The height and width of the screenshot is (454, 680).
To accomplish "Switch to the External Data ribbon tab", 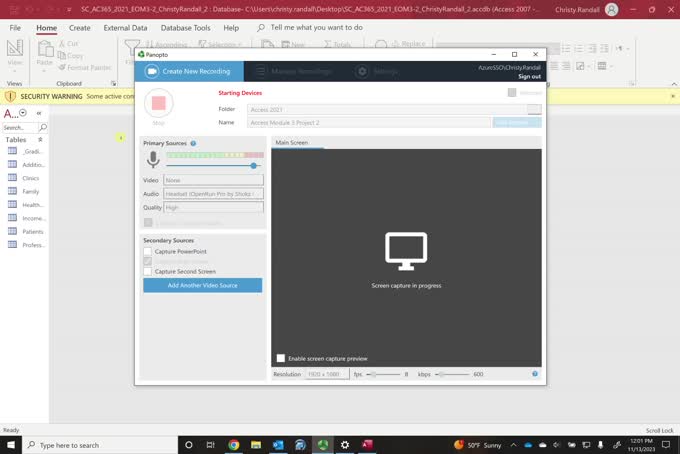I will point(125,28).
